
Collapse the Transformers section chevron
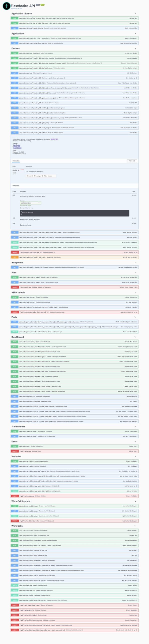tap(135, 426)
